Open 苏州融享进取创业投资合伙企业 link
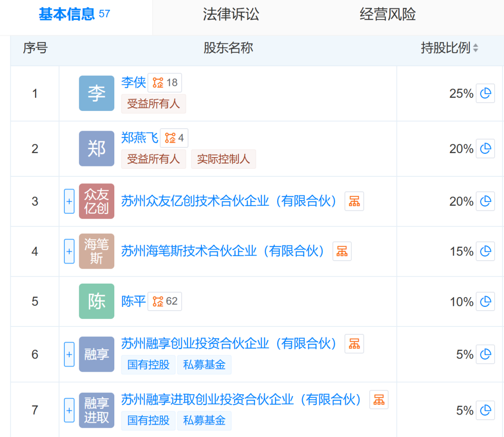The image size is (504, 437). [241, 400]
